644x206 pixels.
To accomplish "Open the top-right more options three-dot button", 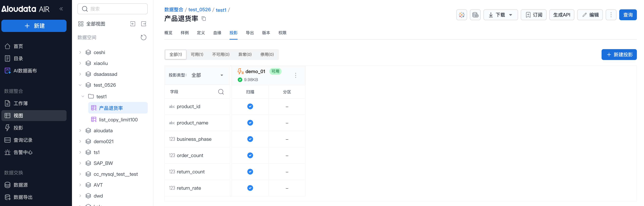I will pyautogui.click(x=611, y=15).
